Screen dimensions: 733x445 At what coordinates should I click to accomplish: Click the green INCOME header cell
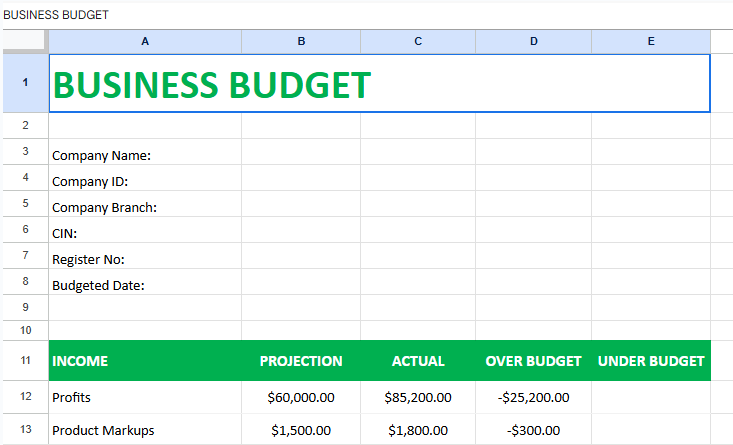[x=145, y=361]
